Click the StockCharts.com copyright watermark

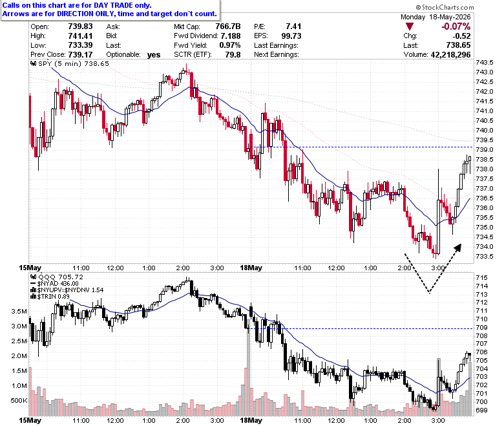[445, 7]
